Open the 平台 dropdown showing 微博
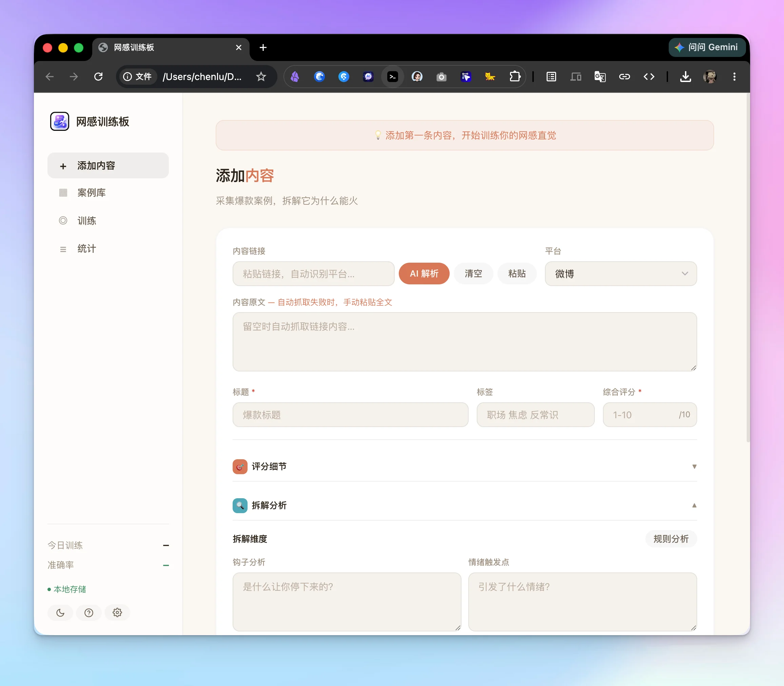Viewport: 784px width, 686px height. click(621, 274)
